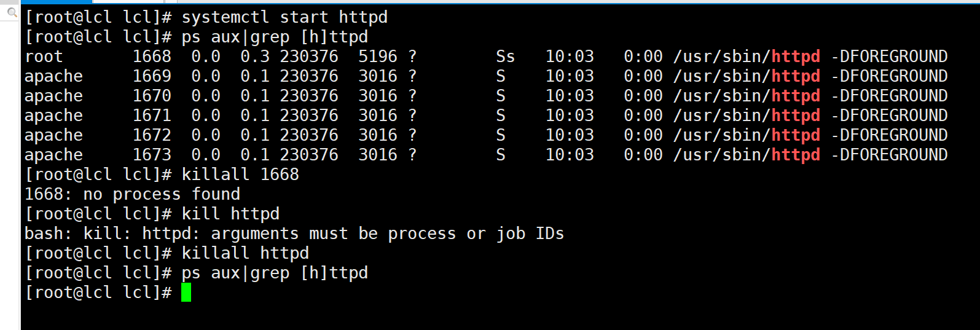Click PID 1669 in the process list

(x=152, y=76)
